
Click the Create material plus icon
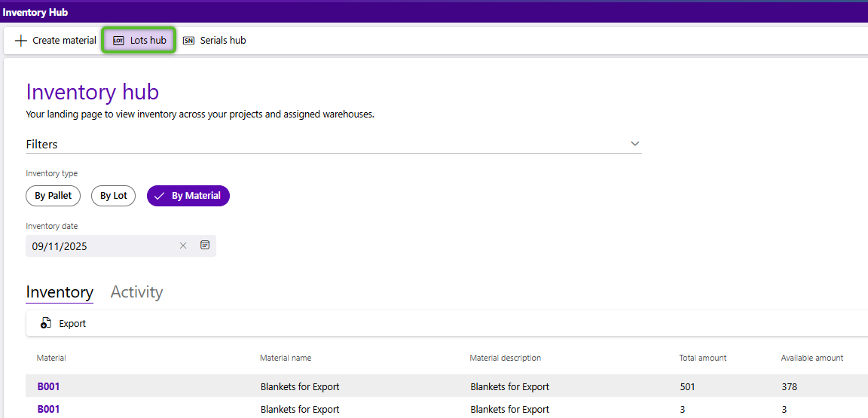pyautogui.click(x=21, y=41)
